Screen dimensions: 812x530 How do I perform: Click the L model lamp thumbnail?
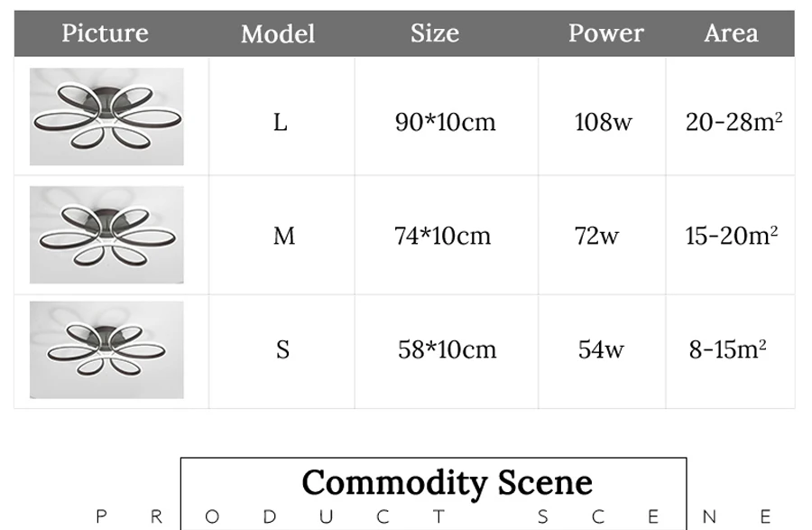click(x=106, y=116)
